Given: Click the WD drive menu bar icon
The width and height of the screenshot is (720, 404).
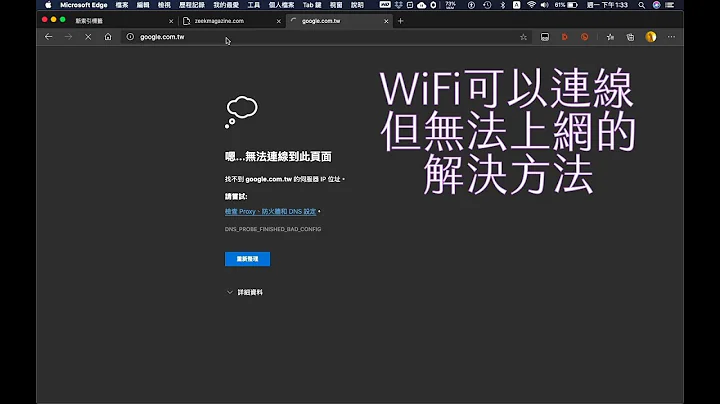Looking at the screenshot, I should (385, 5).
